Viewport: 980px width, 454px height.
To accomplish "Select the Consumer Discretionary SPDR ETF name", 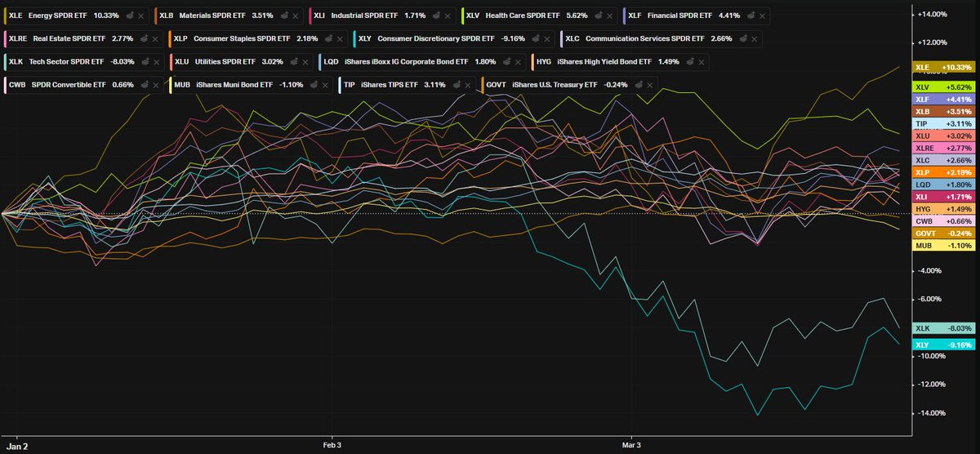I will 436,38.
